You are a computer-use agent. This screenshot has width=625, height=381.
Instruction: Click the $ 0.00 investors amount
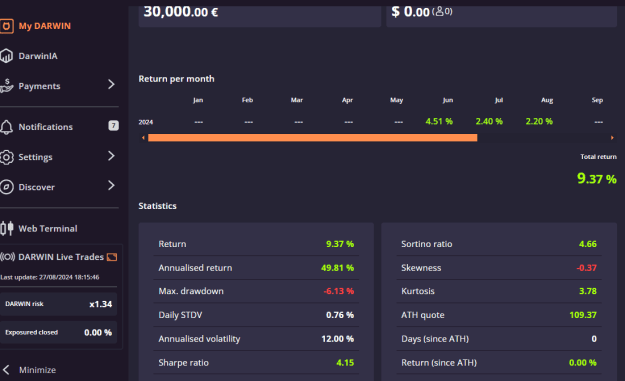tap(411, 12)
